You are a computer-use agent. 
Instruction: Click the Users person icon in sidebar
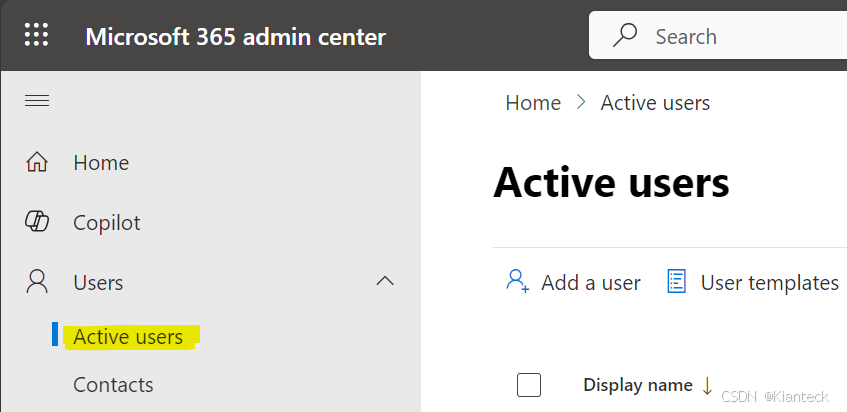pos(37,282)
